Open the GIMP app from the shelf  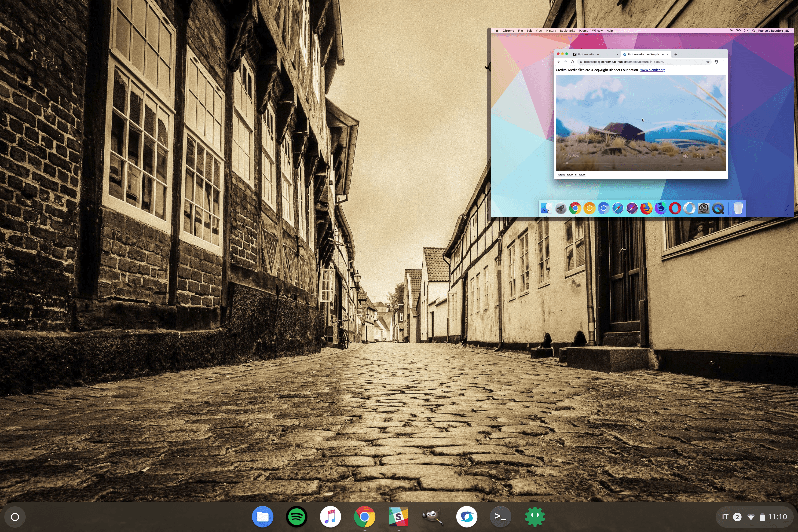click(432, 517)
